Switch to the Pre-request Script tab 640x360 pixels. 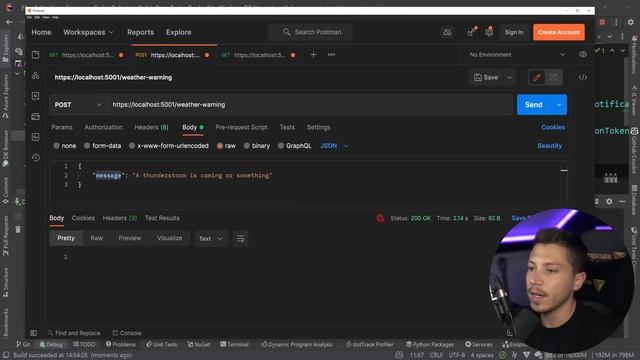click(242, 127)
